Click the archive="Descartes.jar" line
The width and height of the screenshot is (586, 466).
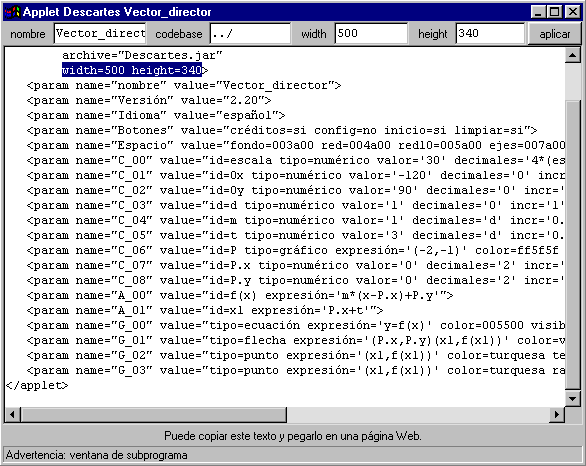click(142, 55)
